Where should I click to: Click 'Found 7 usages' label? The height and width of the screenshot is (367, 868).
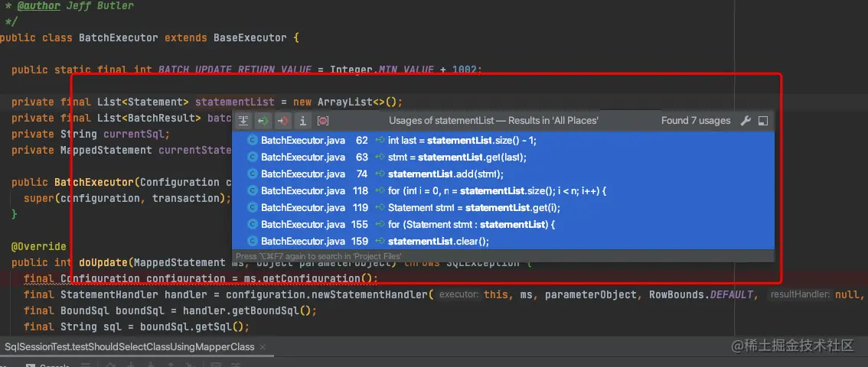[696, 121]
